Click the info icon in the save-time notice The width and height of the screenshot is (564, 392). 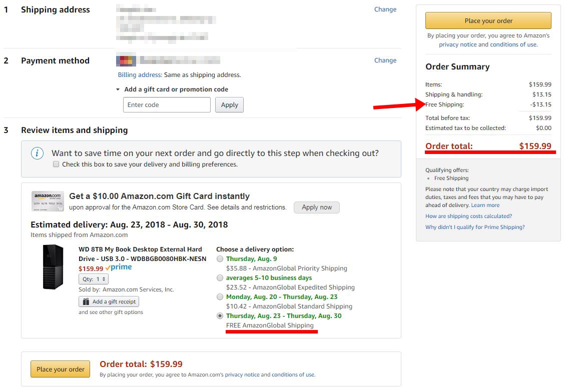point(38,153)
